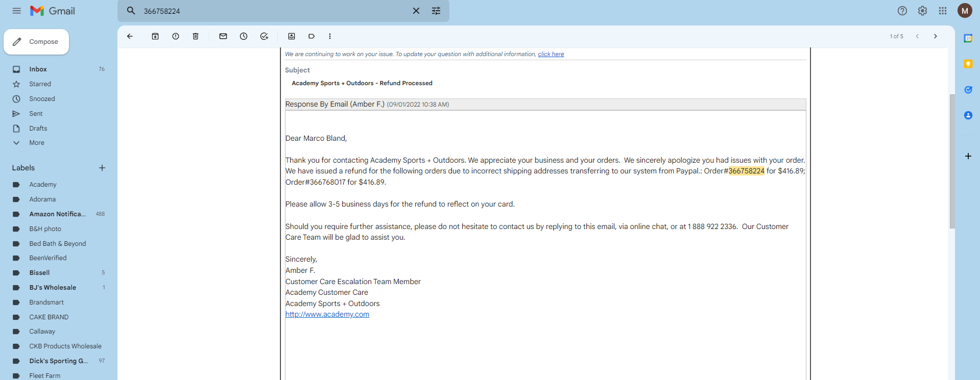Report this email as spam
This screenshot has height=380, width=980.
[176, 36]
